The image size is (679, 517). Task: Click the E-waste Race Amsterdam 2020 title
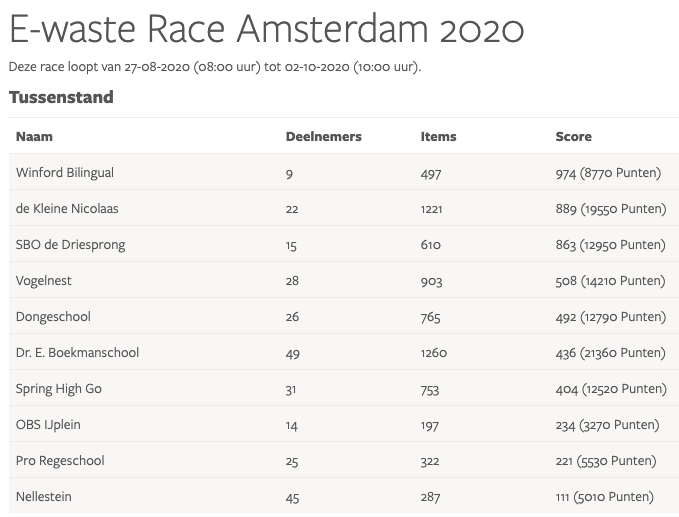(x=266, y=30)
